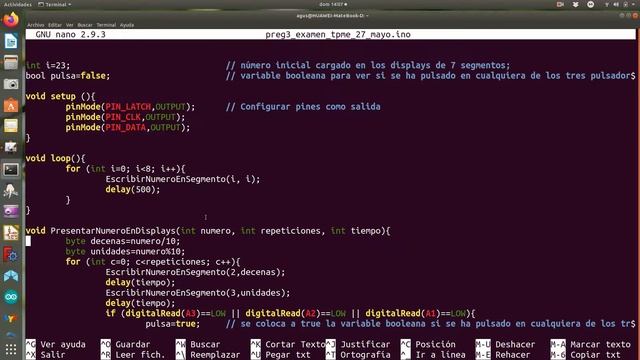
Task: Click the screen recording indicator in top bar
Action: coord(560,4)
